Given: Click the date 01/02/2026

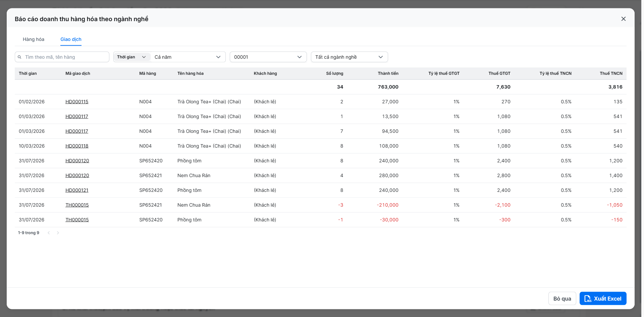Looking at the screenshot, I should point(32,102).
